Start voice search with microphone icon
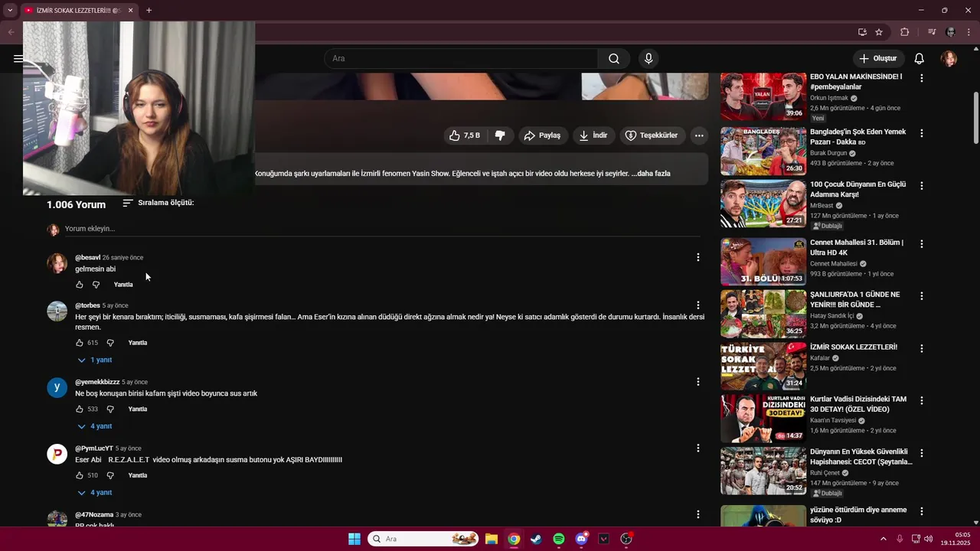This screenshot has height=551, width=980. coord(648,59)
